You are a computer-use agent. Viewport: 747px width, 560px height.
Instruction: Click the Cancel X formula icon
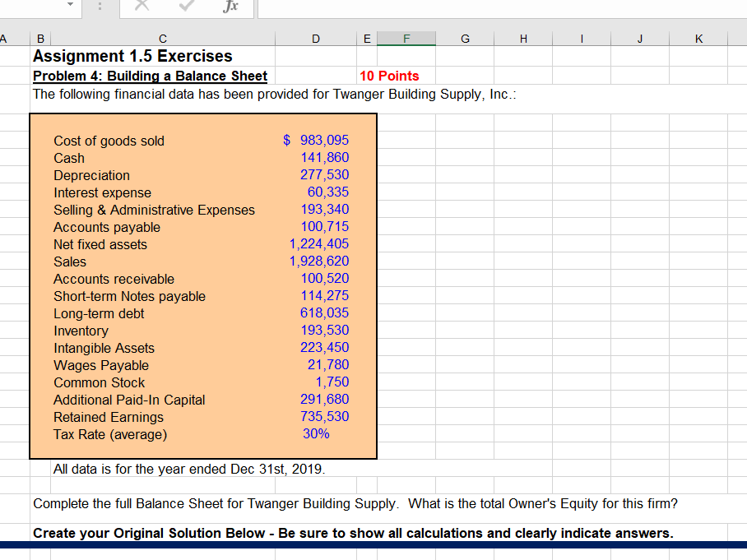(x=142, y=5)
